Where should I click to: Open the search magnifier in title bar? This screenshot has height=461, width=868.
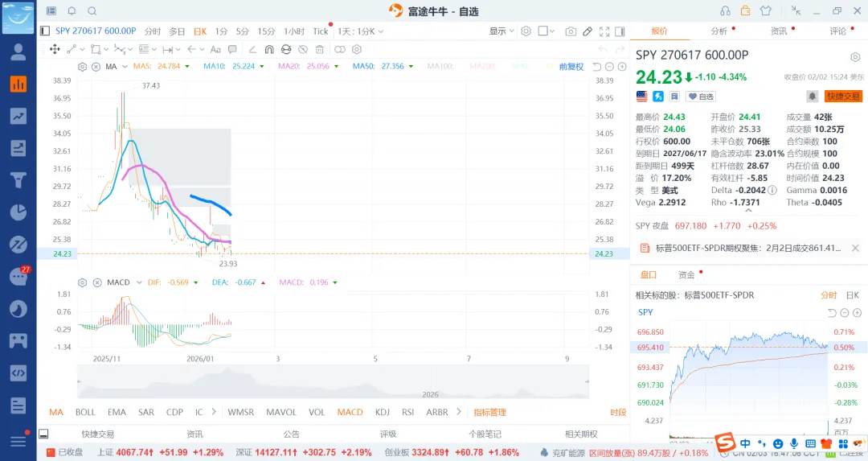point(92,11)
